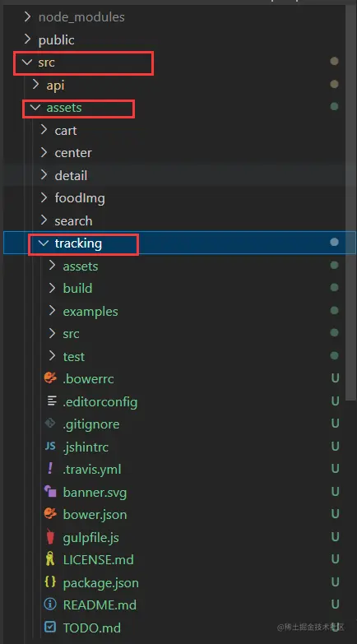Collapse the tracking folder chevron
The width and height of the screenshot is (357, 644).
click(43, 243)
